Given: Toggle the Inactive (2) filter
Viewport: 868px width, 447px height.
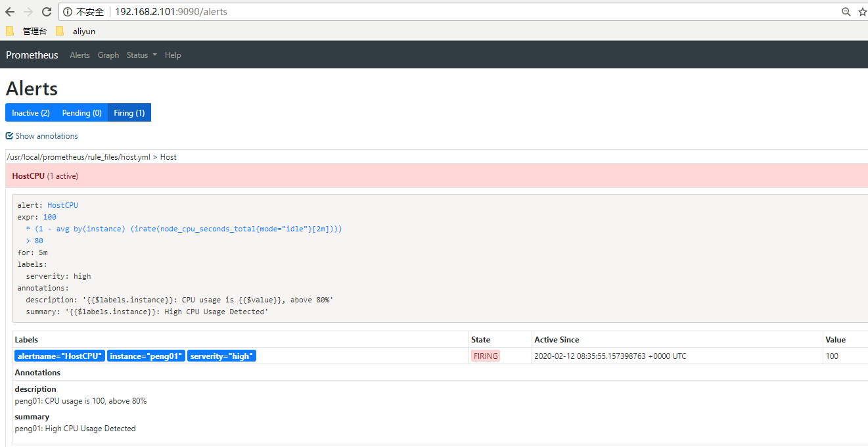Looking at the screenshot, I should [31, 113].
